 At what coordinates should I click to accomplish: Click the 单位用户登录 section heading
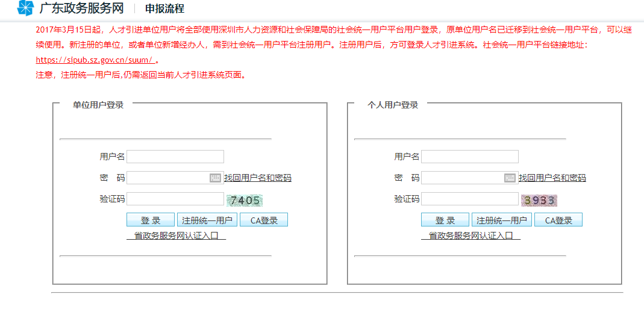pos(98,105)
